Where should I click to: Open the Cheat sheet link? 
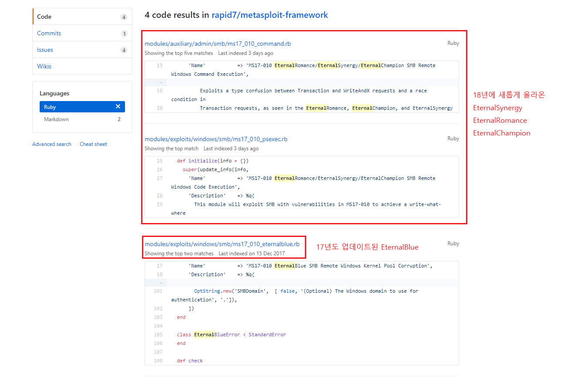93,144
